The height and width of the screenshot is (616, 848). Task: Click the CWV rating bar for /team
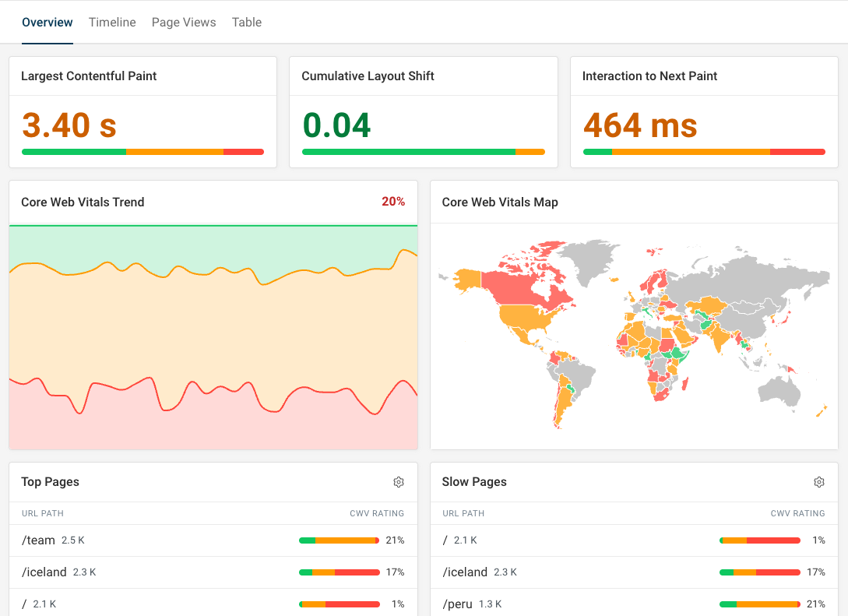pos(339,540)
